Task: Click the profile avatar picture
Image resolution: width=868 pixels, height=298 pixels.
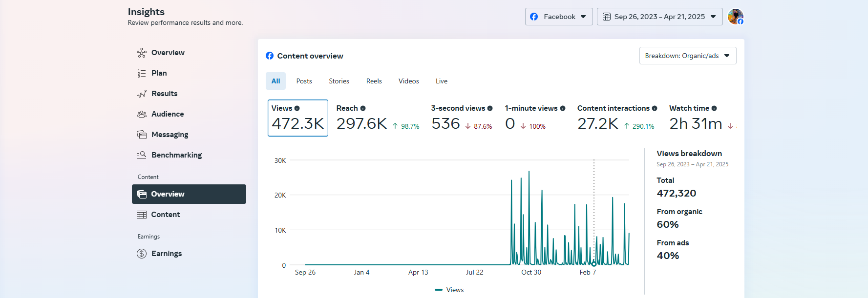Action: tap(735, 17)
